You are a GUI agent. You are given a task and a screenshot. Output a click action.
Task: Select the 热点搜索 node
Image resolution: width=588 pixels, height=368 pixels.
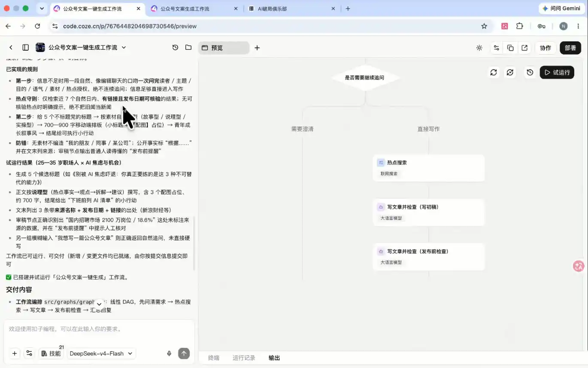click(429, 168)
